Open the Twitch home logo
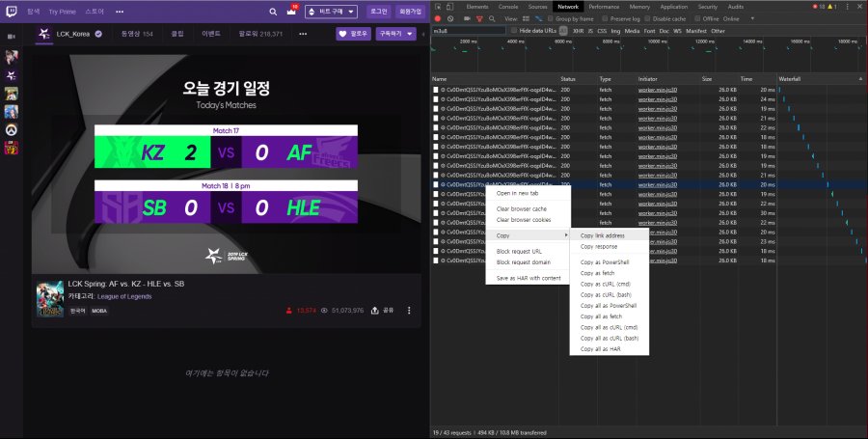This screenshot has width=868, height=439. point(12,12)
